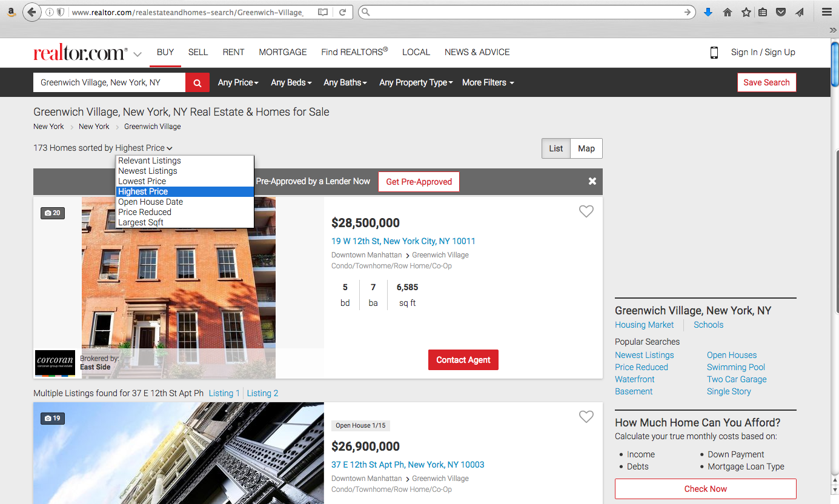
Task: Open Firefox downloads arrow icon
Action: [708, 12]
